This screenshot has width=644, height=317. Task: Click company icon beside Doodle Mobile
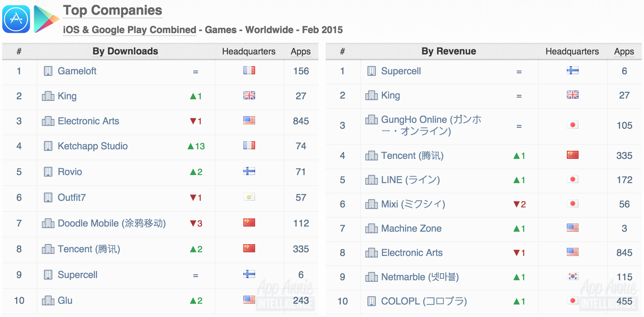click(x=48, y=223)
